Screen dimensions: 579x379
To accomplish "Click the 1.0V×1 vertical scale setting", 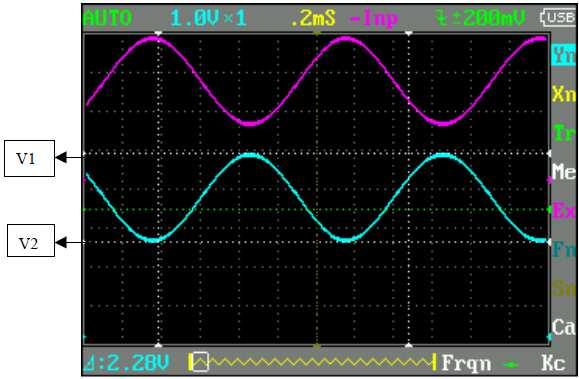I will coord(209,18).
